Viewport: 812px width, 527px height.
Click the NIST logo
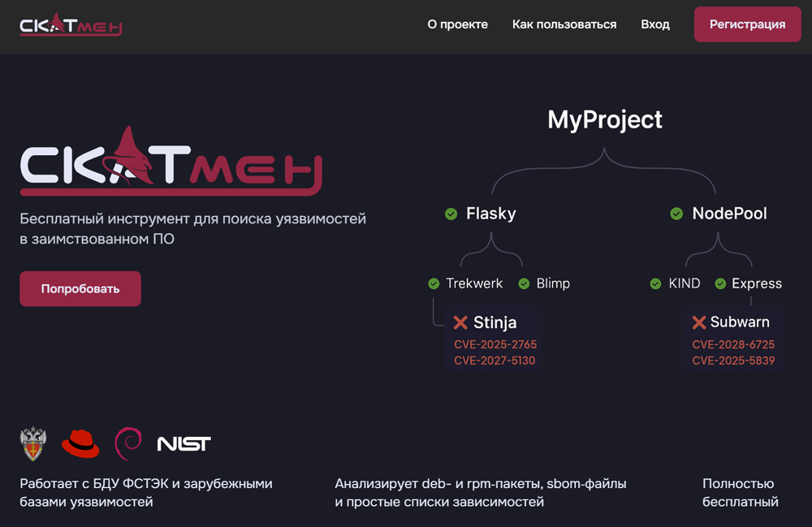point(184,443)
